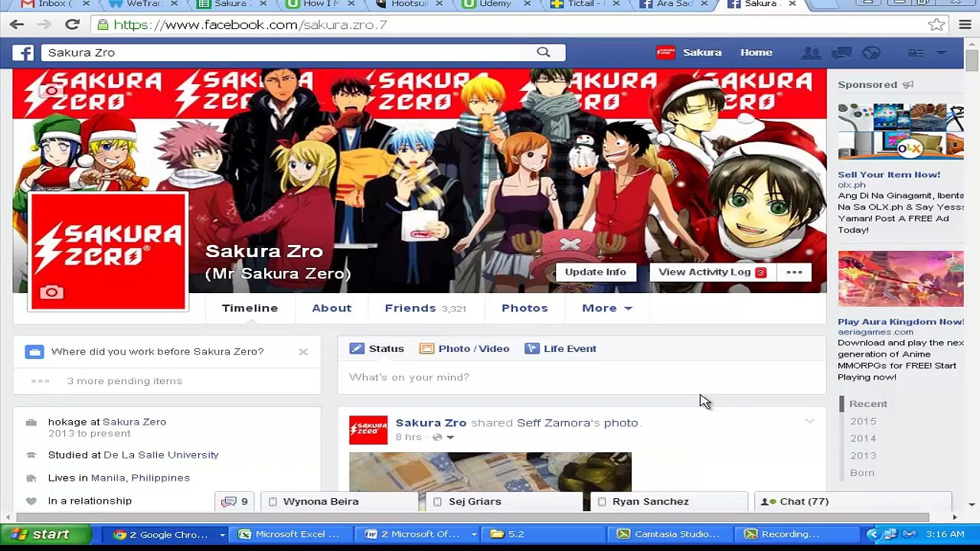
Task: Open Seff Zamora's profile link in post
Action: click(554, 422)
